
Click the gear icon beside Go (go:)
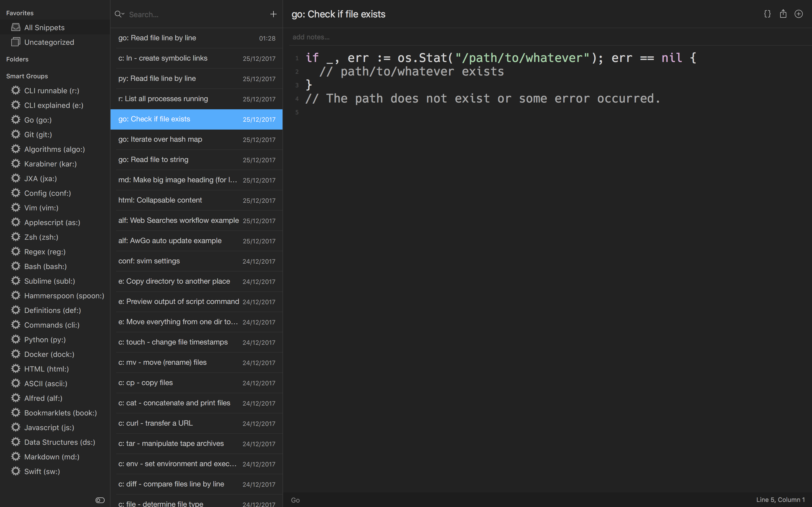pos(16,120)
